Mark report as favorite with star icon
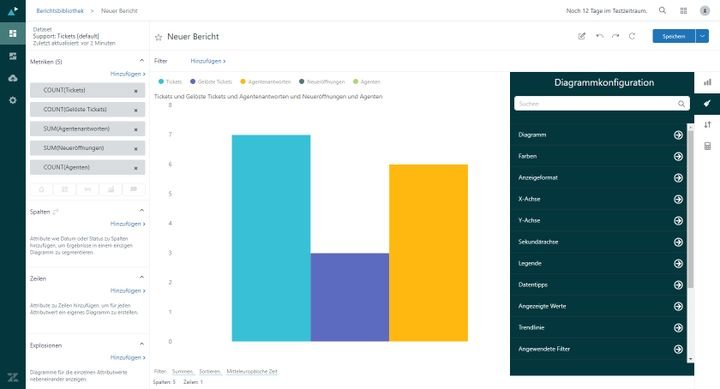Screen dimensions: 720x389 coord(158,37)
